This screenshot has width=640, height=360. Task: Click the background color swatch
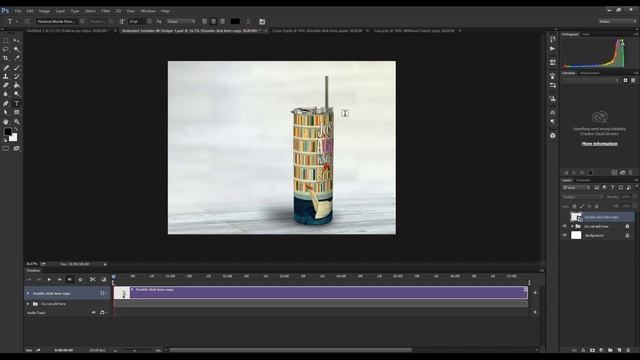[x=14, y=138]
